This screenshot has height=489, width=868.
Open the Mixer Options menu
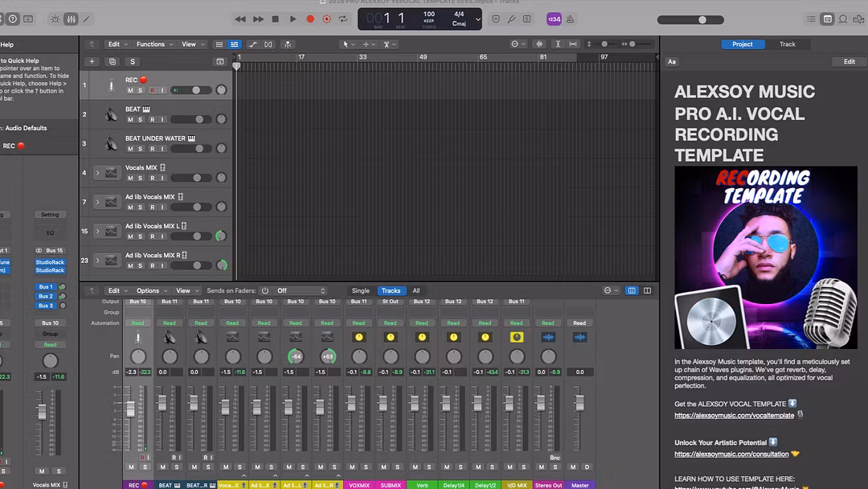[x=152, y=290]
